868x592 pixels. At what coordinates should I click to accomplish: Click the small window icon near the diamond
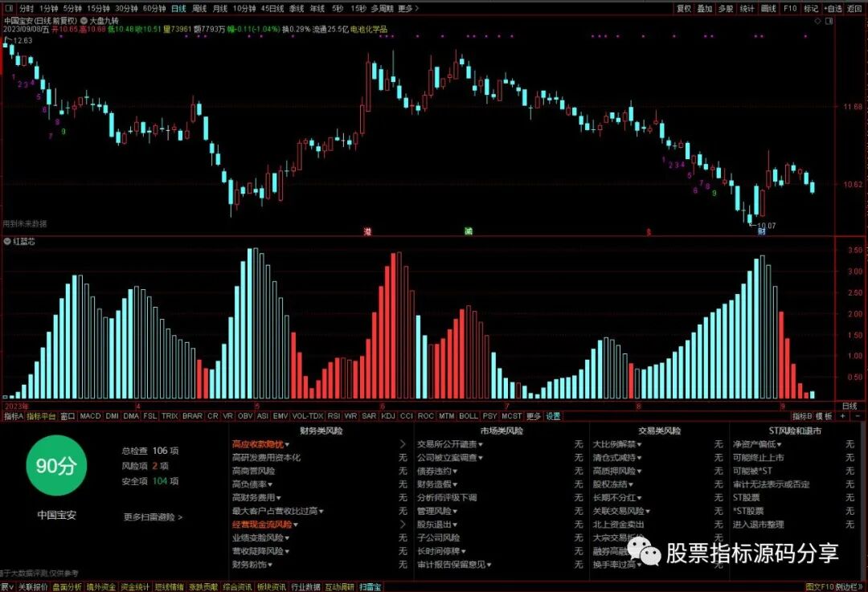coord(829,20)
